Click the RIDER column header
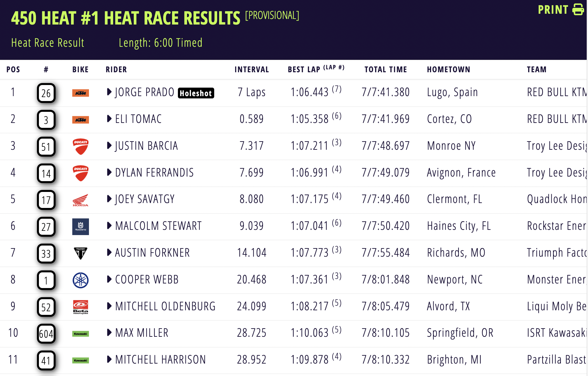 [116, 70]
